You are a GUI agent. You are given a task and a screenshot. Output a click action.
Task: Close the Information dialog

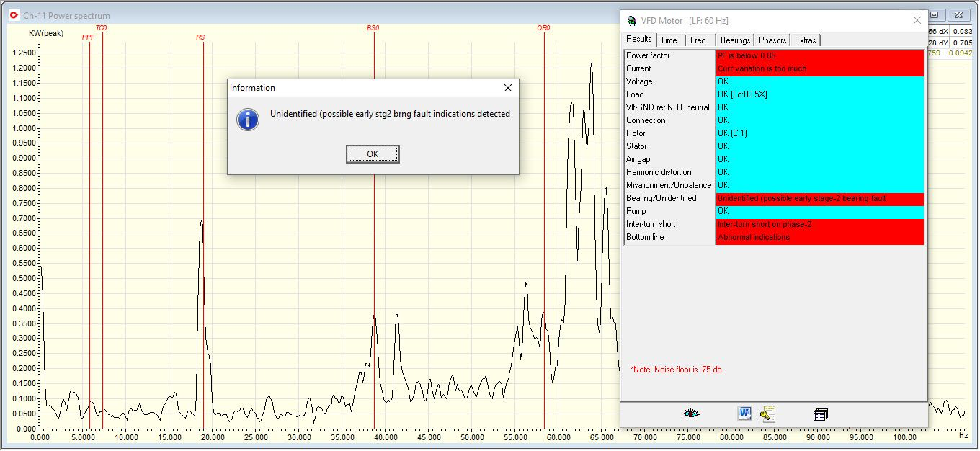click(x=508, y=88)
